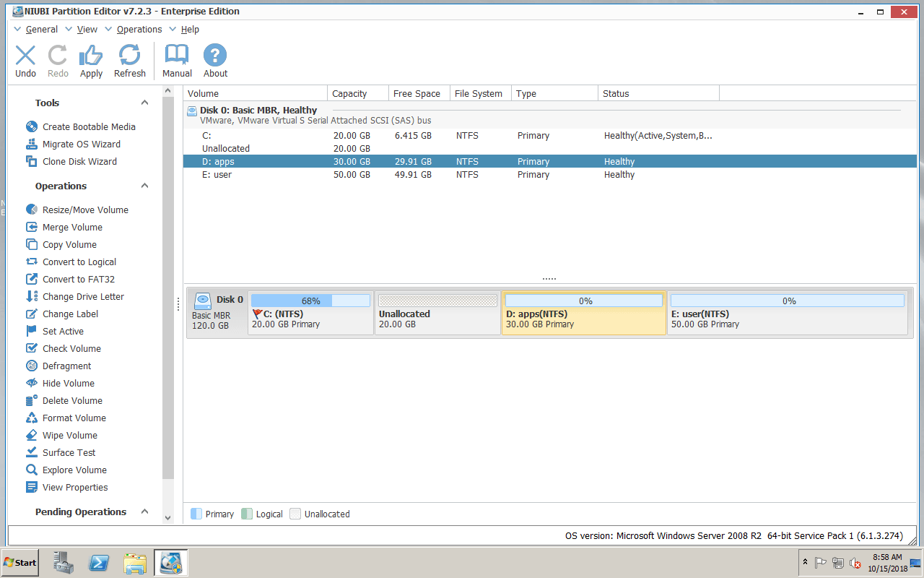Viewport: 924px width, 578px height.
Task: Click volume icon in system tray
Action: tap(855, 563)
